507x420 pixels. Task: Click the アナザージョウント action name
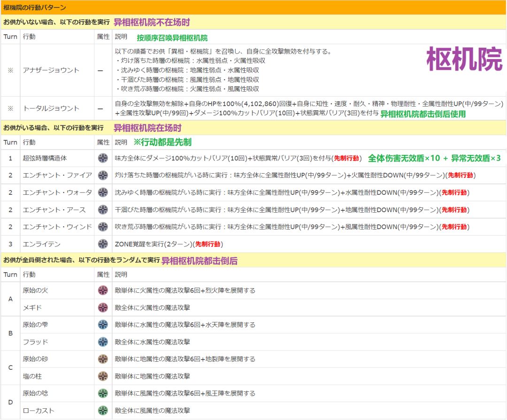(51, 70)
